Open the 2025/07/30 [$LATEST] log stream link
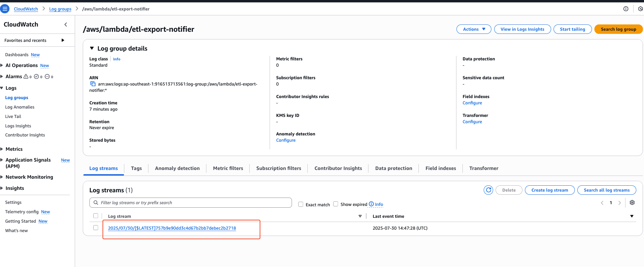Screen dimensions: 644x267 [x=172, y=228]
